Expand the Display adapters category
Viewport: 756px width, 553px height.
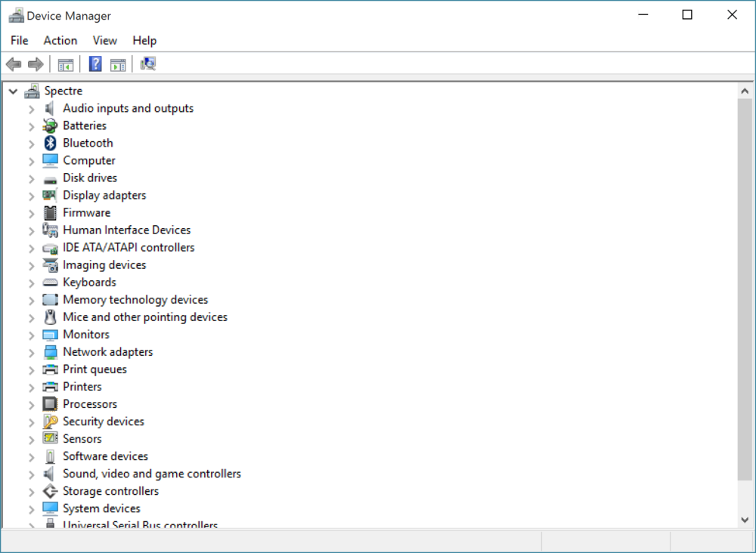point(31,196)
